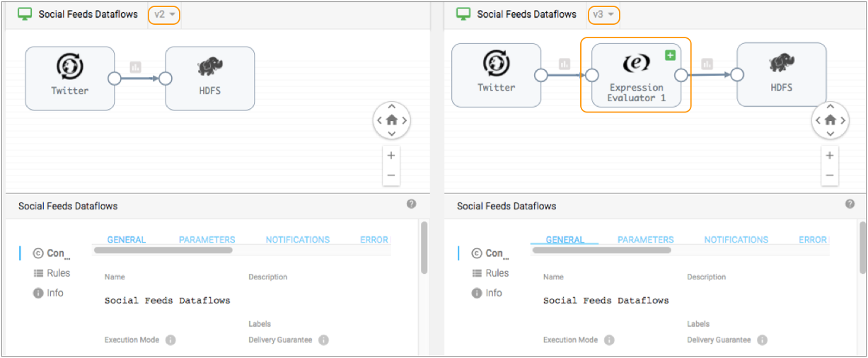Open the v2 version dropdown
868x358 pixels.
pyautogui.click(x=164, y=14)
